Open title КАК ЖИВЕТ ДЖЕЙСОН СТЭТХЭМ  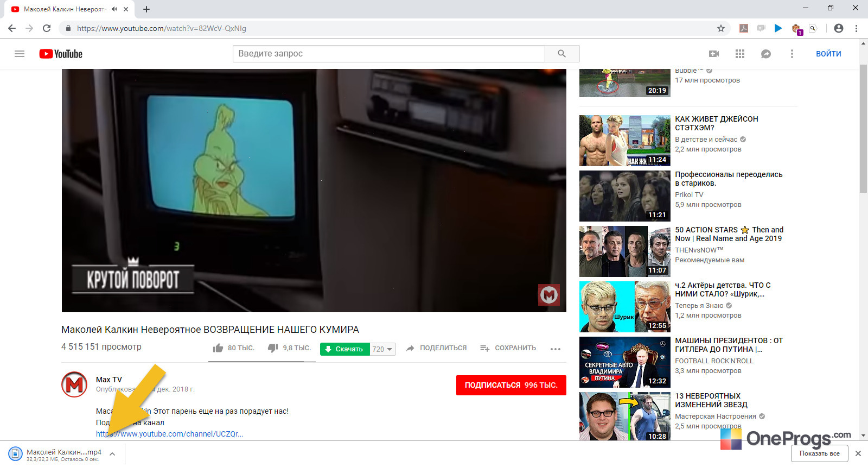(717, 123)
